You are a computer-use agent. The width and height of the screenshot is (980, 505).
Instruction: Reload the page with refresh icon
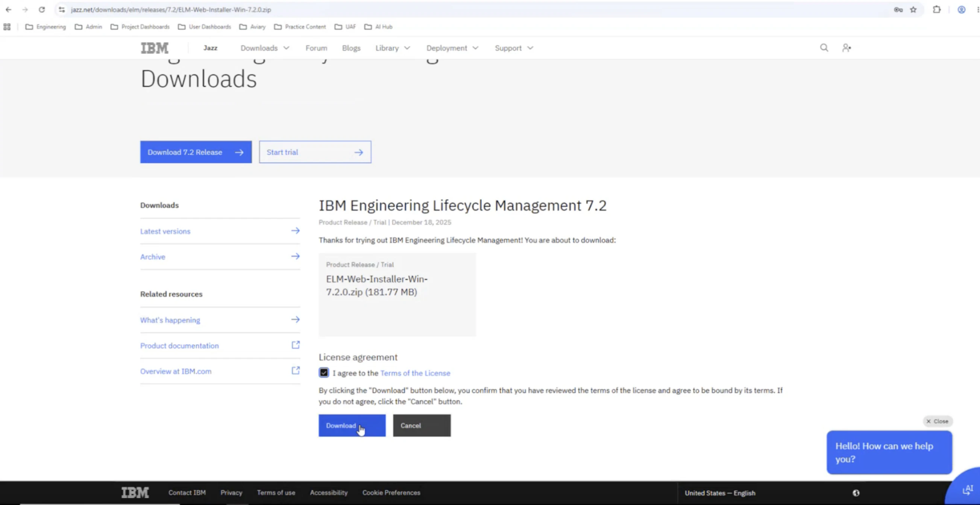point(42,9)
